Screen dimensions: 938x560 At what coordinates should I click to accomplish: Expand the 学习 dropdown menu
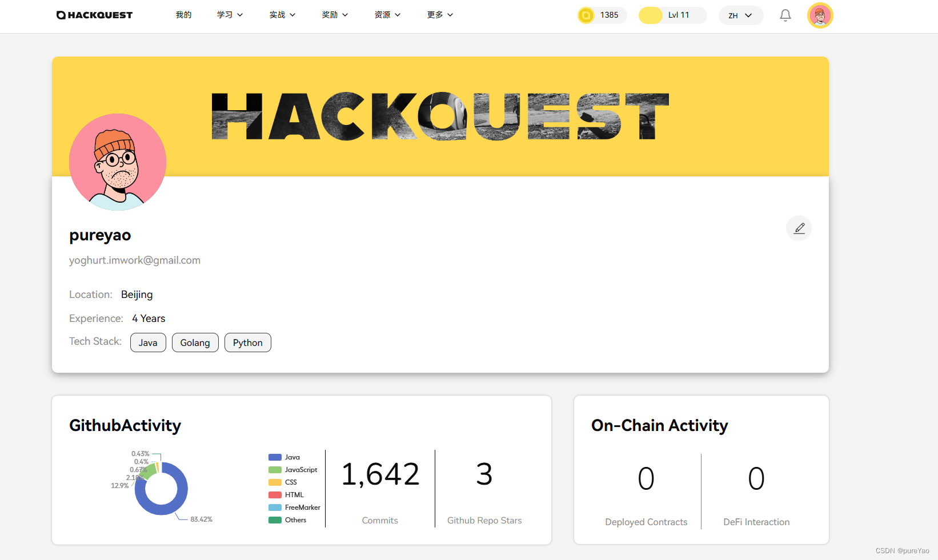point(230,15)
